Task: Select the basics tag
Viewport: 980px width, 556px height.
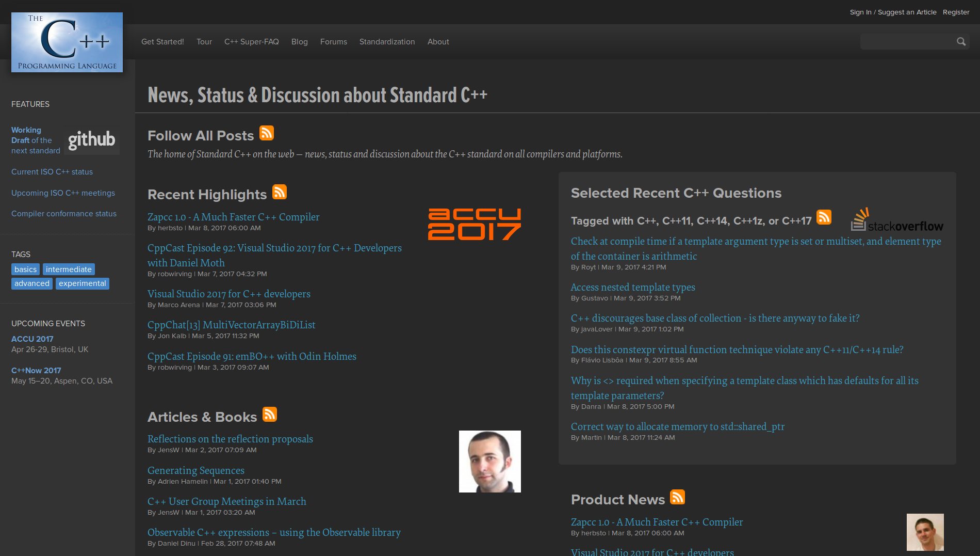Action: click(x=26, y=269)
